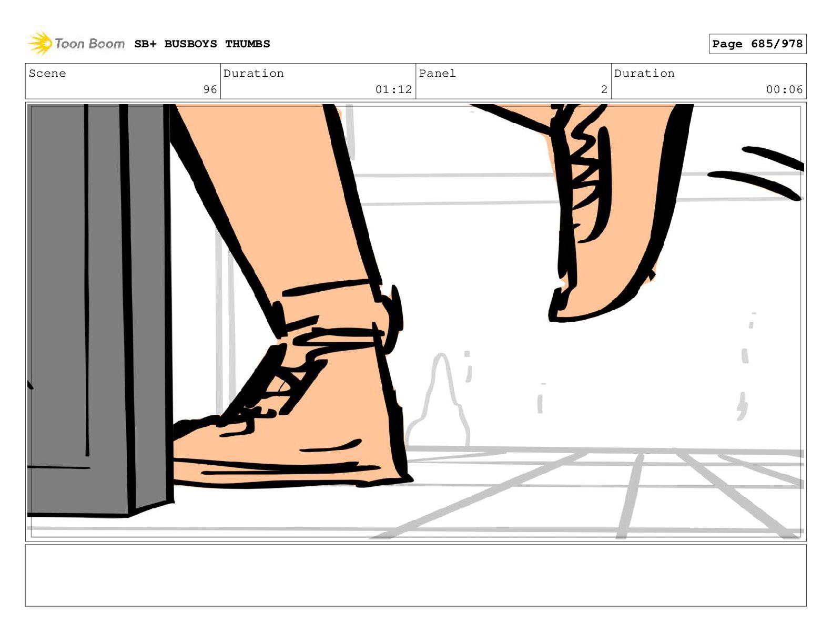Screen dimensions: 832x644
Task: Click the storyboard panel drawing
Action: [x=415, y=322]
